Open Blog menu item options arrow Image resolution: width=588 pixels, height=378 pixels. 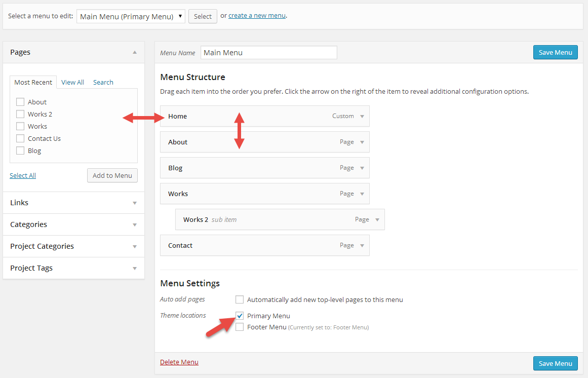pos(362,168)
